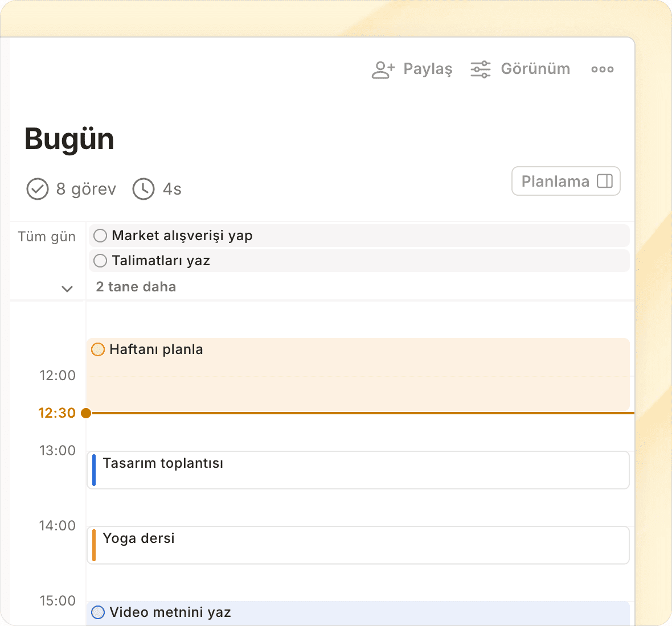Expand the Tüm gün section chevron
The width and height of the screenshot is (672, 626).
(x=67, y=289)
